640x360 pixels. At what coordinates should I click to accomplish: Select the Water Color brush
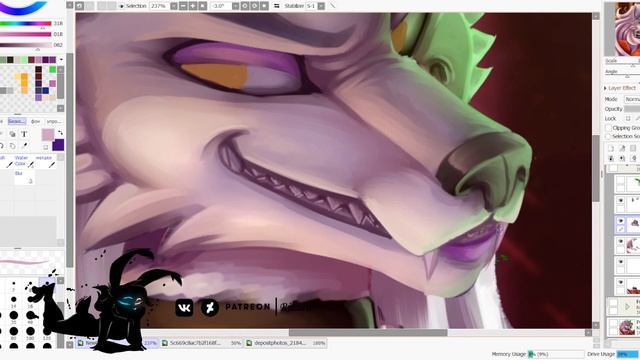24,162
